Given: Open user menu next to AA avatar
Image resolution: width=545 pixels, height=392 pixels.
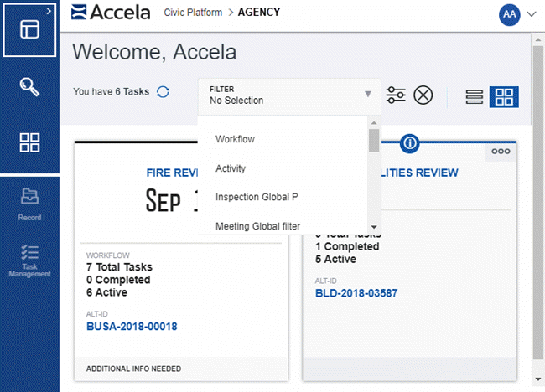Looking at the screenshot, I should tap(530, 14).
